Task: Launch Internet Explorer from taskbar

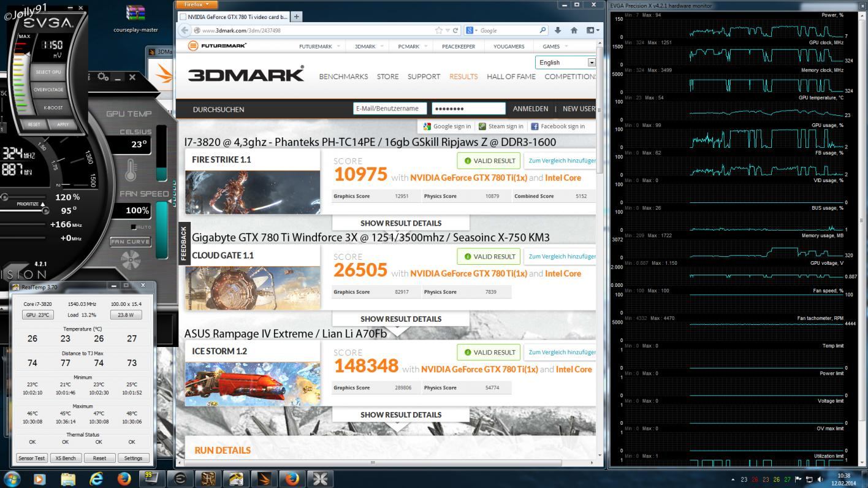Action: click(96, 479)
